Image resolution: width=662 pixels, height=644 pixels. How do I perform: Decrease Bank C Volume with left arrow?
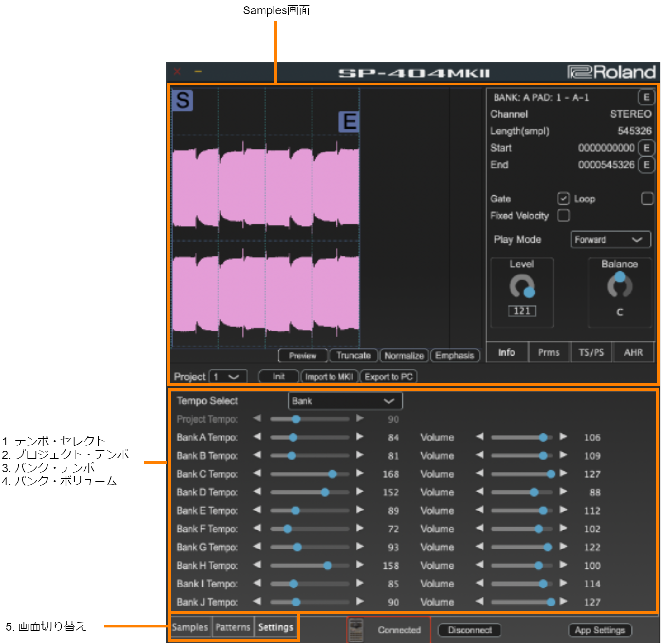pos(480,473)
